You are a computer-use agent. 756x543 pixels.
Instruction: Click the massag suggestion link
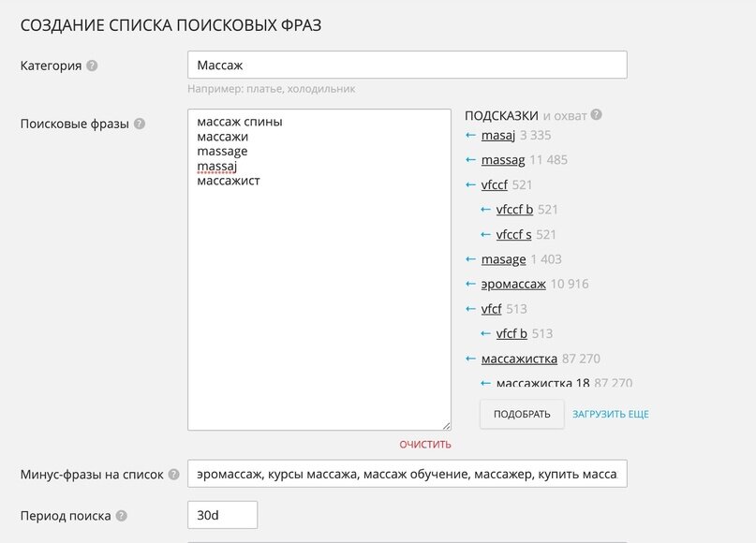tap(503, 160)
